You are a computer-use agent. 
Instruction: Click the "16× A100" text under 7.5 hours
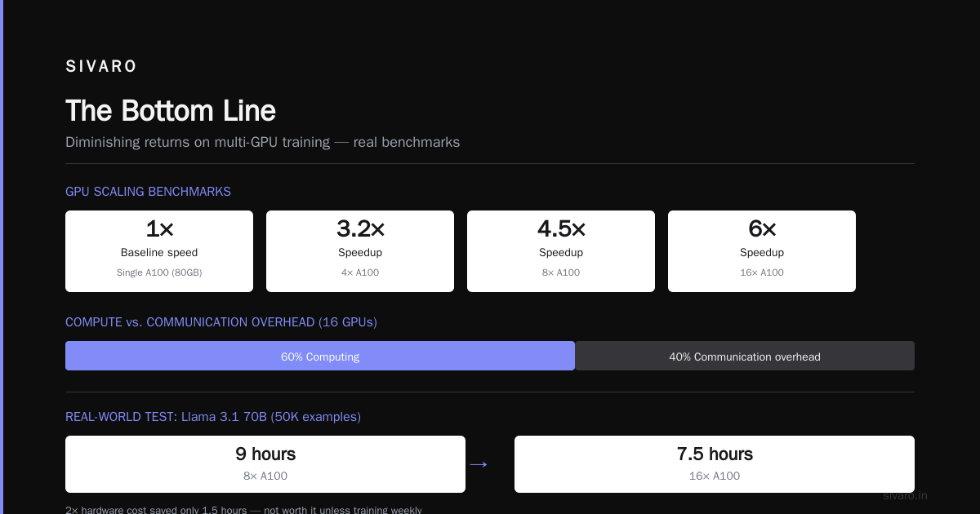pyautogui.click(x=715, y=476)
